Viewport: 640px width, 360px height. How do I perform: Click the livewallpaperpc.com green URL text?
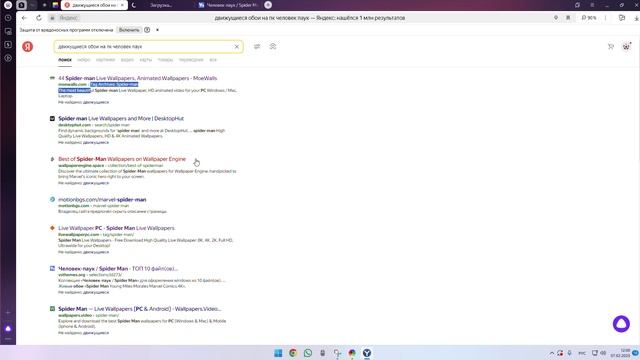tap(79, 235)
